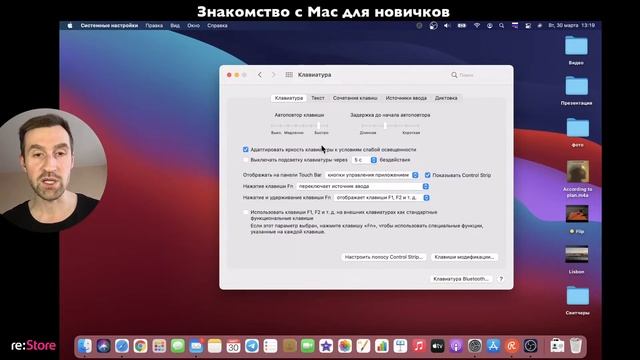Viewport: 640px width, 360px height.
Task: Open App Store from the Dock
Action: pos(493,346)
